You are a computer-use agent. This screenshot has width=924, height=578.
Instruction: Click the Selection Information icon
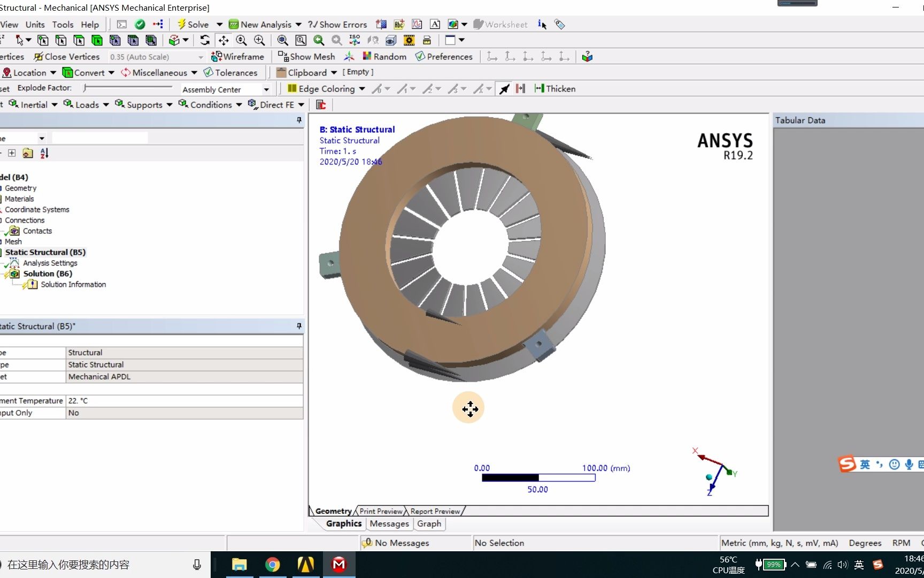[x=542, y=25]
